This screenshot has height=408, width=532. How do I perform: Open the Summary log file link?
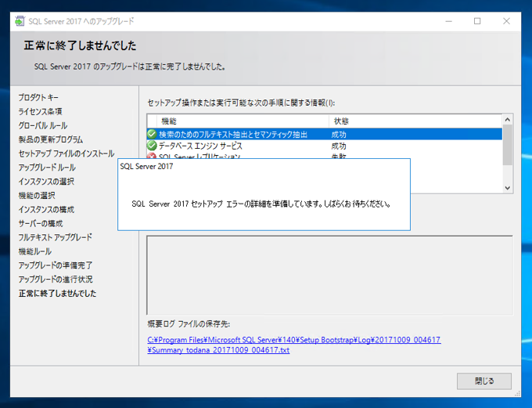tap(294, 345)
